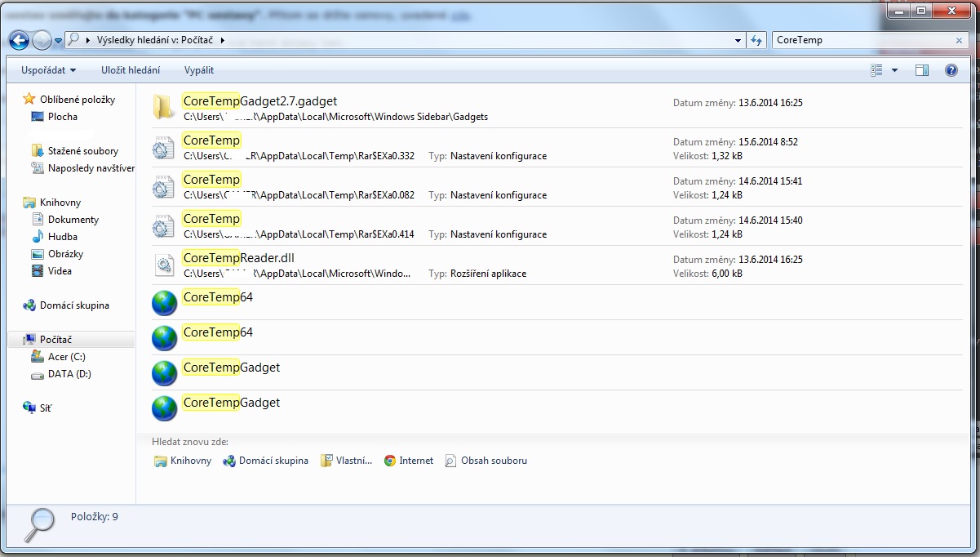Click the globe icon of second CoreTemp64
The image size is (980, 557).
coord(165,337)
